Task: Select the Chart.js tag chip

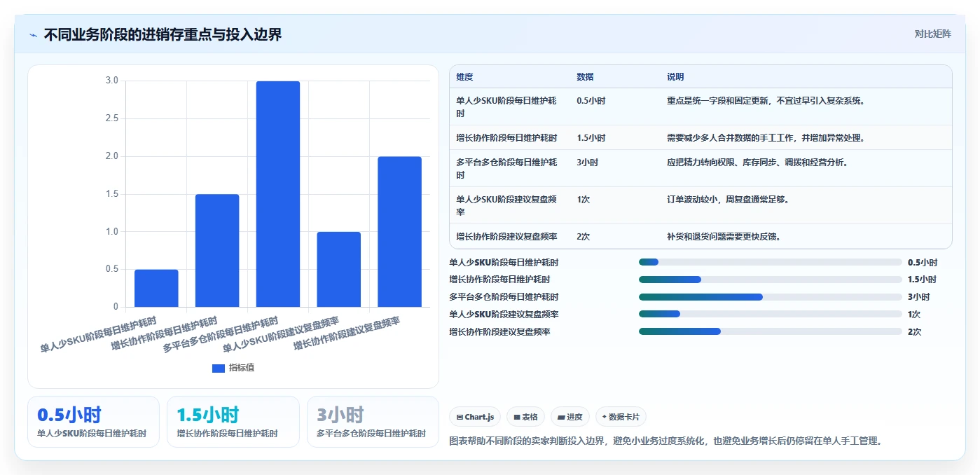Action: [x=475, y=417]
